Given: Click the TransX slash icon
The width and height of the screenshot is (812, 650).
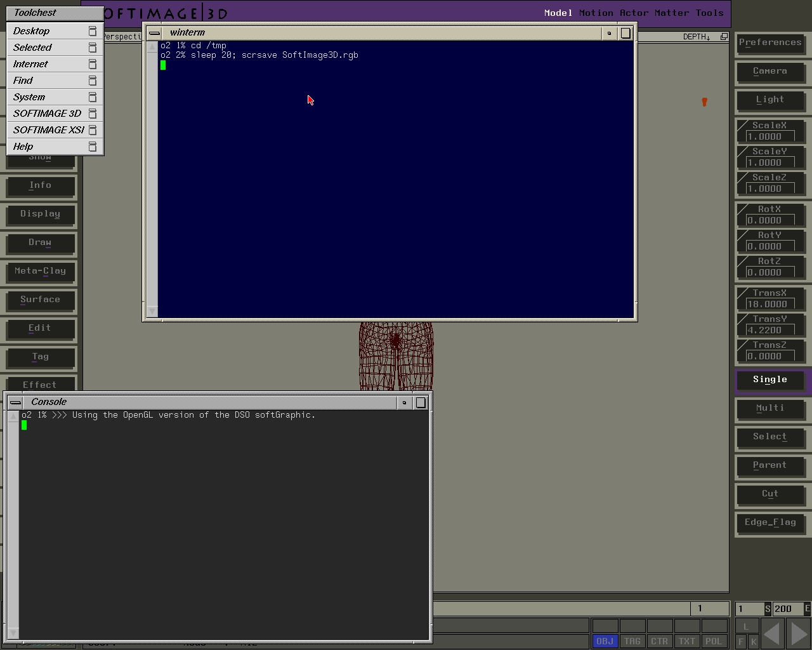Looking at the screenshot, I should pyautogui.click(x=742, y=293).
